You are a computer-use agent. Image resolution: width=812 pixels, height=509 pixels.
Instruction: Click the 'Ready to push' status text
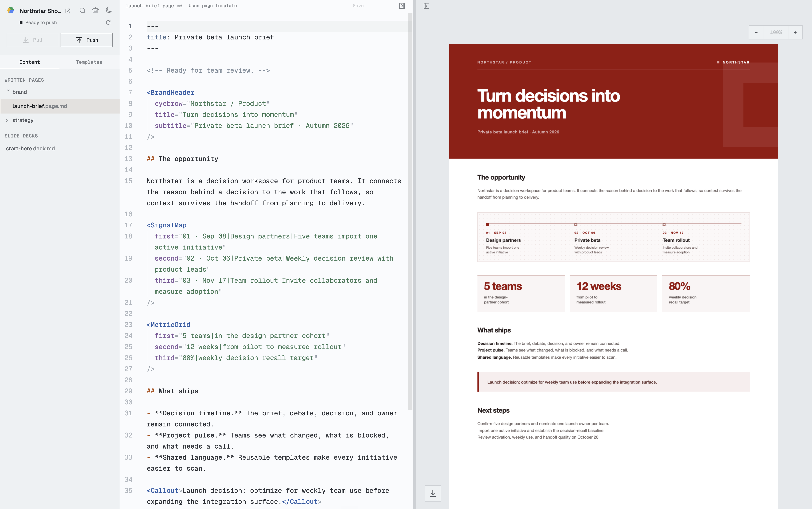click(x=41, y=22)
